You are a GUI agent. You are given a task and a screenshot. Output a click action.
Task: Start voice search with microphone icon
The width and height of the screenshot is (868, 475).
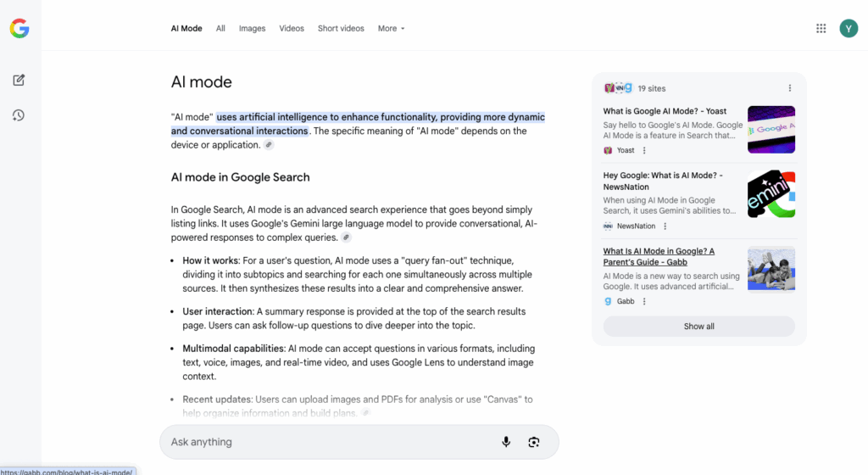click(x=506, y=442)
